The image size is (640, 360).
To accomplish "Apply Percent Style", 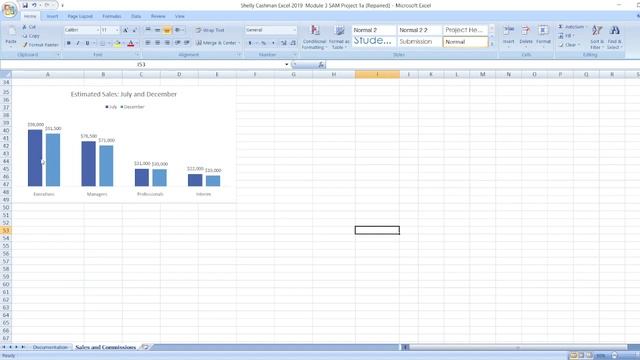I will tap(264, 43).
